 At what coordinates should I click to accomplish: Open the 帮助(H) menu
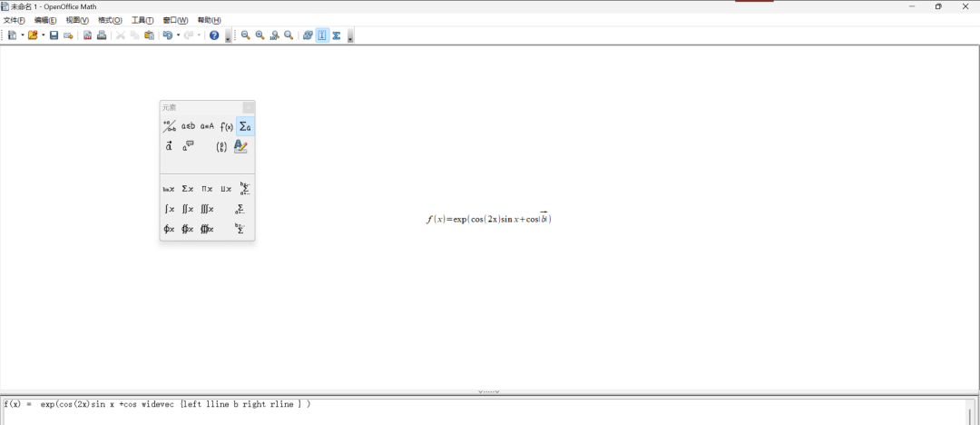(x=209, y=21)
